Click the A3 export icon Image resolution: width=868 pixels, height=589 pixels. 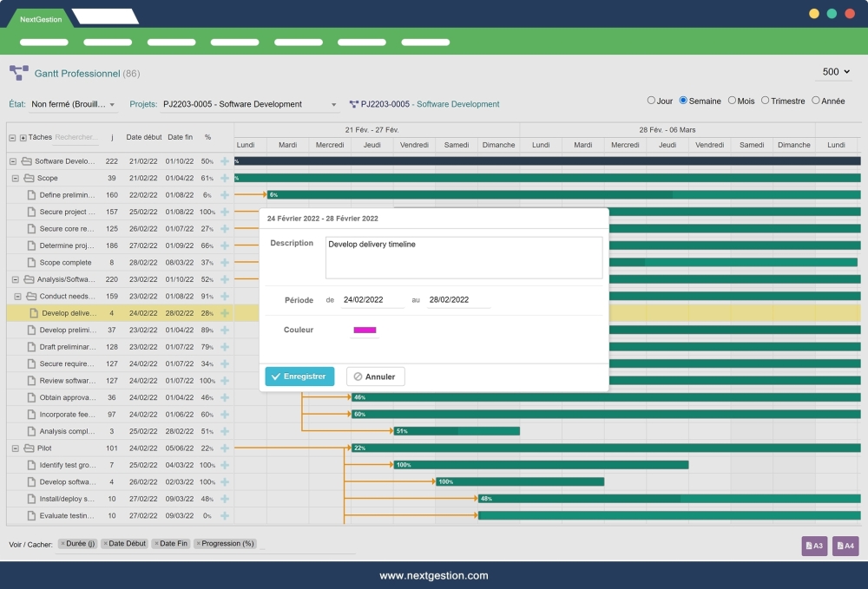(x=814, y=546)
